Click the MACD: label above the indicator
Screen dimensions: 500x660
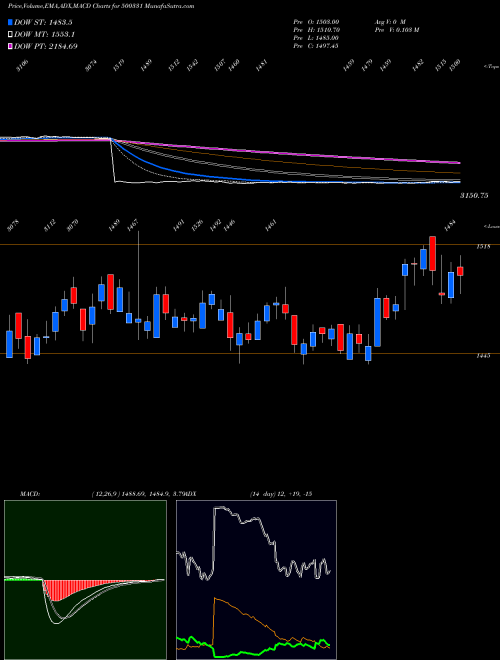tap(30, 494)
